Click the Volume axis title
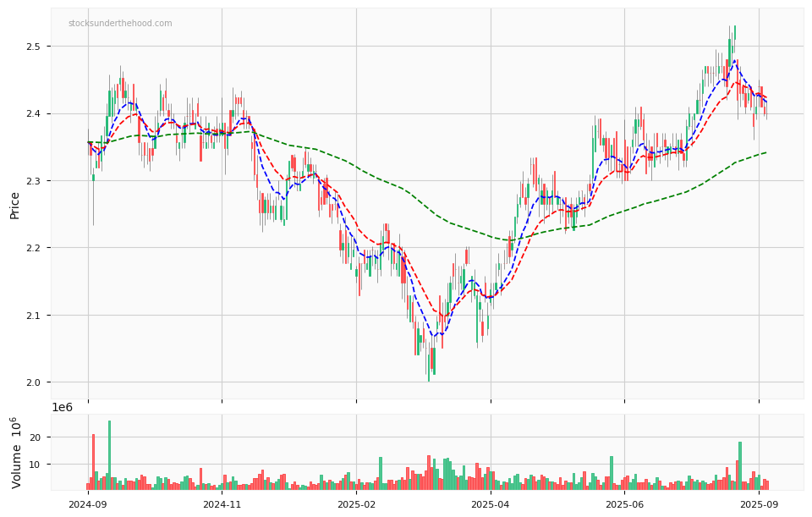This screenshot has height=517, width=812. pos(17,452)
